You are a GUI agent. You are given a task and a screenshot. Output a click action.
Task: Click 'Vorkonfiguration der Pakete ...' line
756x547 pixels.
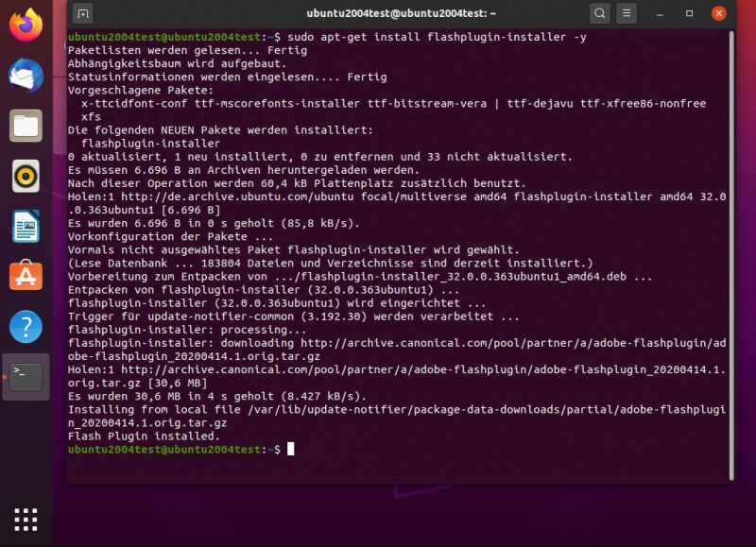[170, 236]
